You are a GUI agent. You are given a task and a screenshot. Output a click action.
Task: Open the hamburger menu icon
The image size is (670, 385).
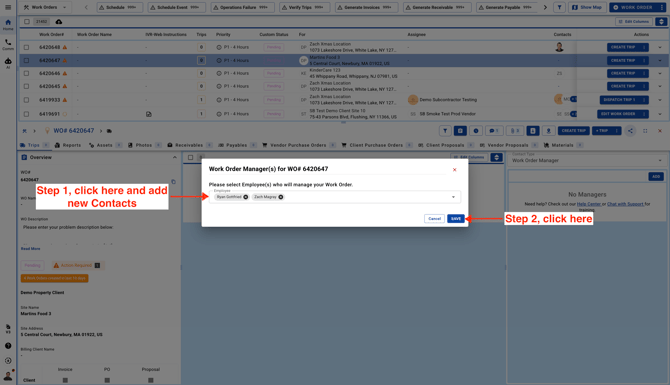[8, 7]
